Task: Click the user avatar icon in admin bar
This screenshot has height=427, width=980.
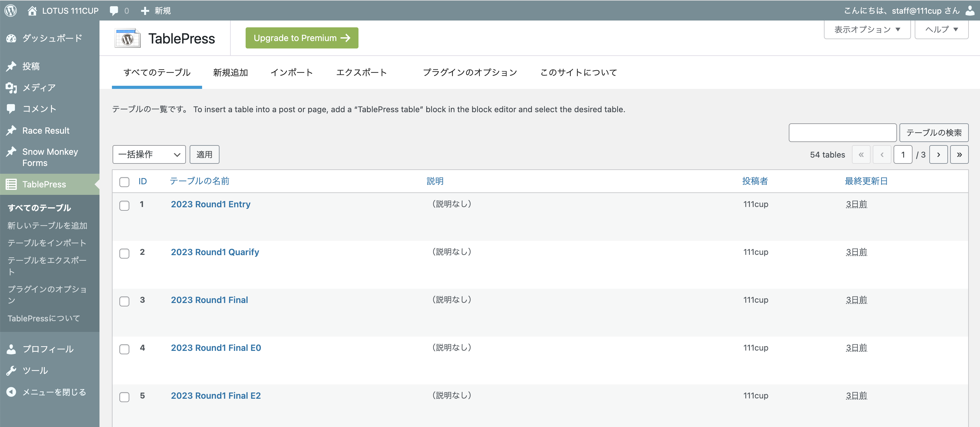Action: pos(970,11)
